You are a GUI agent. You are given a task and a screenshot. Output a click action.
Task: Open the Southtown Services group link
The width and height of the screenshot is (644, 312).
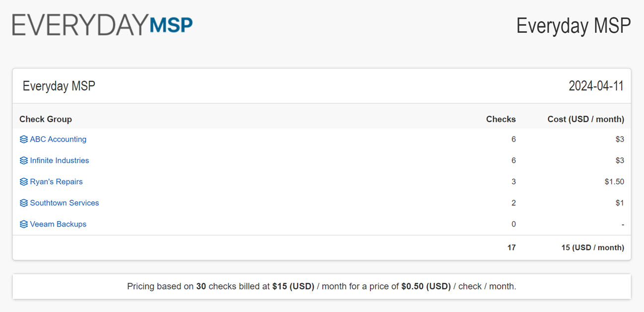click(64, 203)
